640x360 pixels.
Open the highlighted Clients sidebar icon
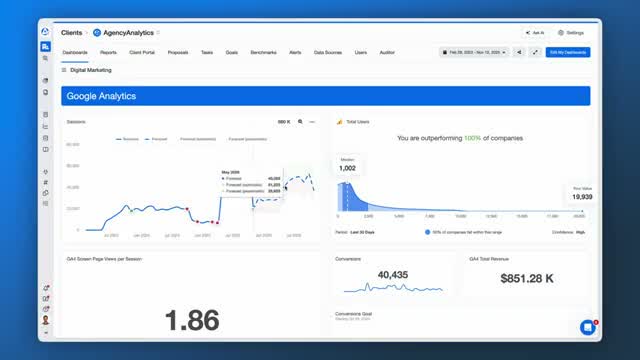tap(45, 47)
